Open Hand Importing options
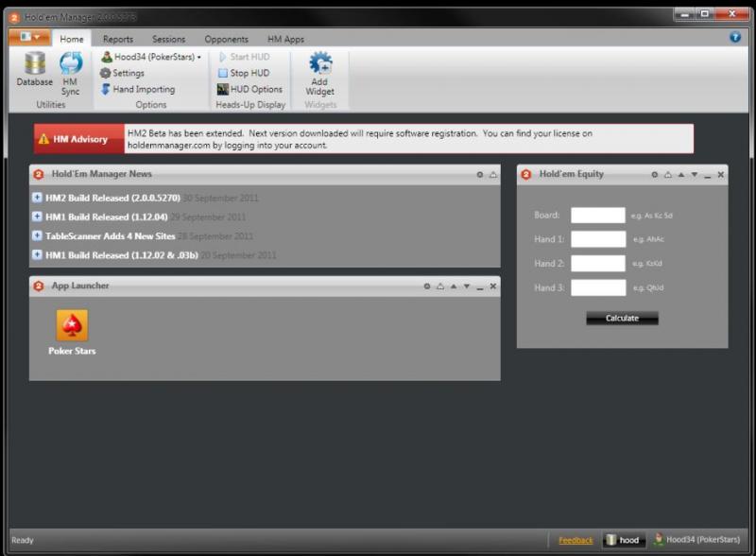Viewport: 756px width, 556px height. (138, 89)
